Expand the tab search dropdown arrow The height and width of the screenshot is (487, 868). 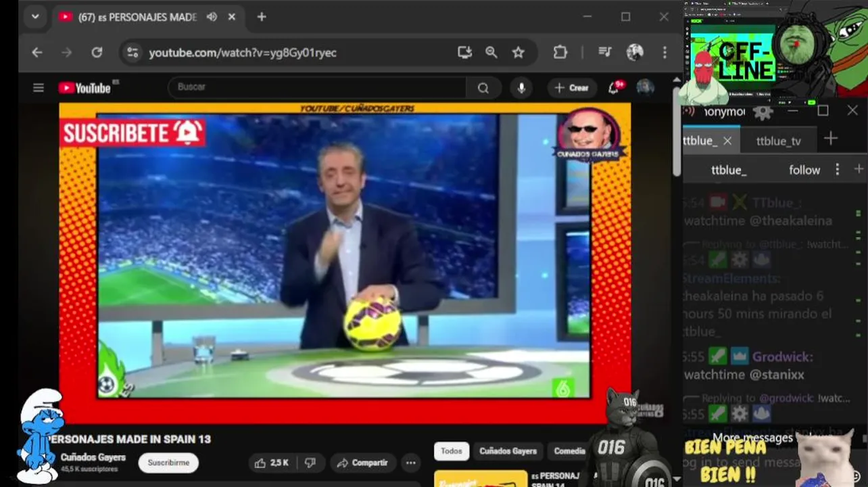click(x=35, y=17)
